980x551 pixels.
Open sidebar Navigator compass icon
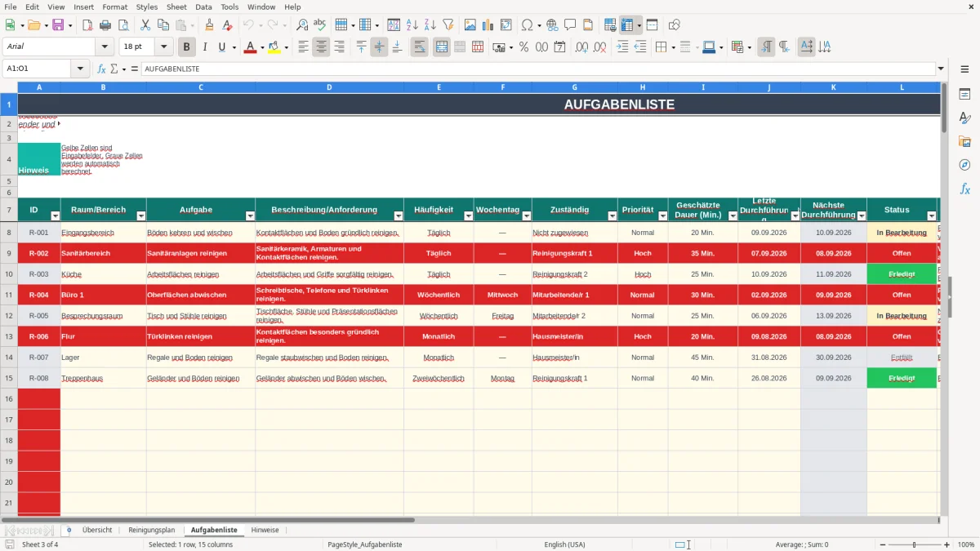[x=964, y=166]
